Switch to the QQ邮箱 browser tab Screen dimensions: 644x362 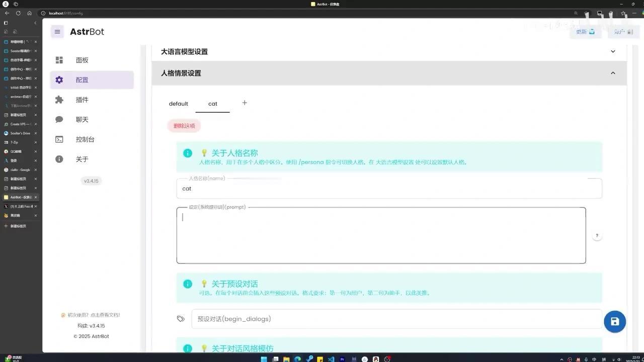coord(20,151)
